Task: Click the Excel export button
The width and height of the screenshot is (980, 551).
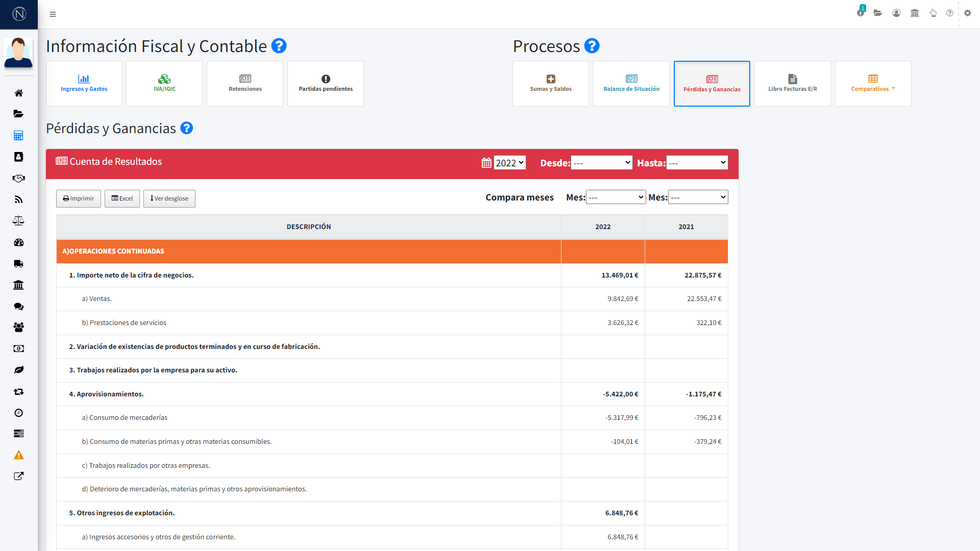Action: click(x=122, y=198)
